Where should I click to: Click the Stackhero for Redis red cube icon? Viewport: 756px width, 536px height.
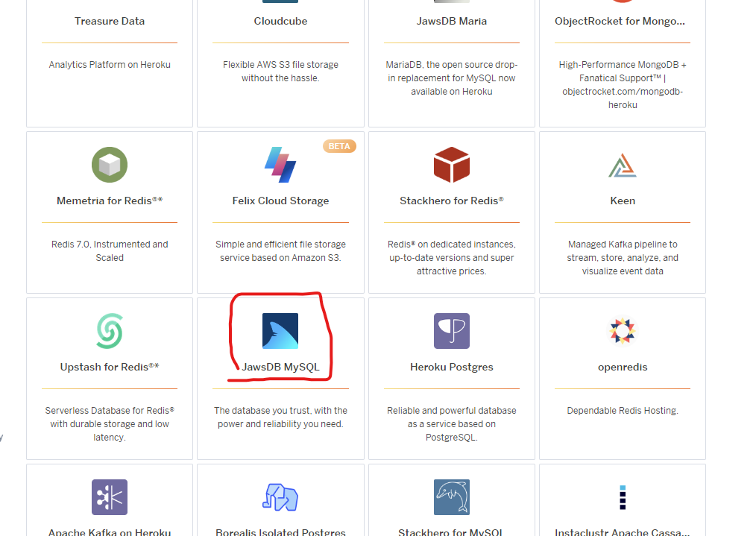[x=452, y=165]
